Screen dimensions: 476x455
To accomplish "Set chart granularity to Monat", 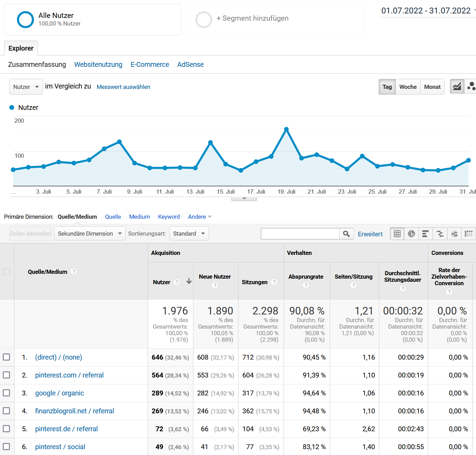I will click(432, 87).
